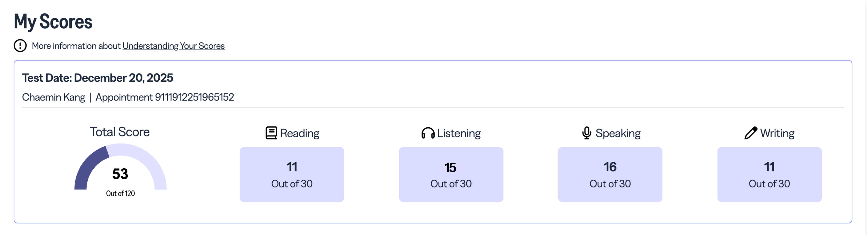Open the Understanding Your Scores link
Screen dimensions: 868x236
pyautogui.click(x=173, y=46)
